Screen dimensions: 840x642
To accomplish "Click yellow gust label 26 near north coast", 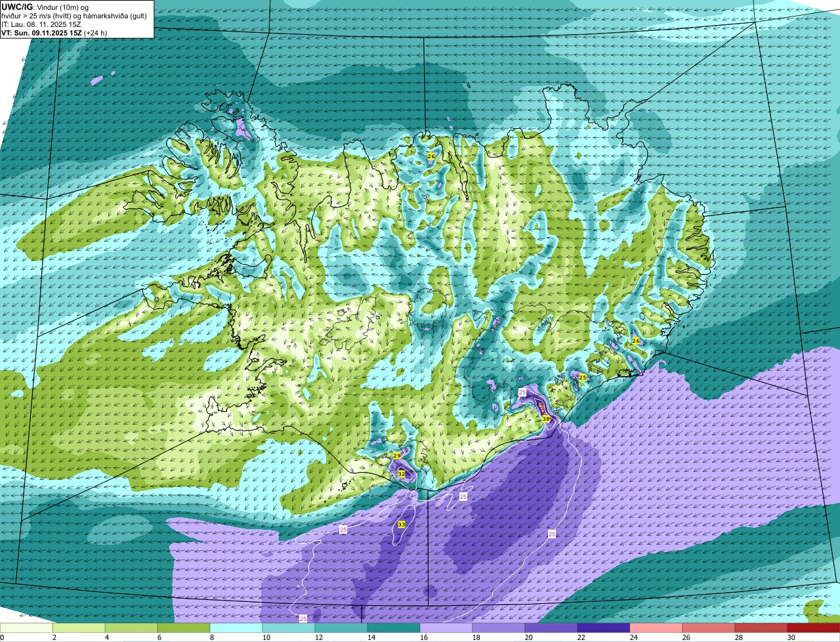I will [431, 156].
